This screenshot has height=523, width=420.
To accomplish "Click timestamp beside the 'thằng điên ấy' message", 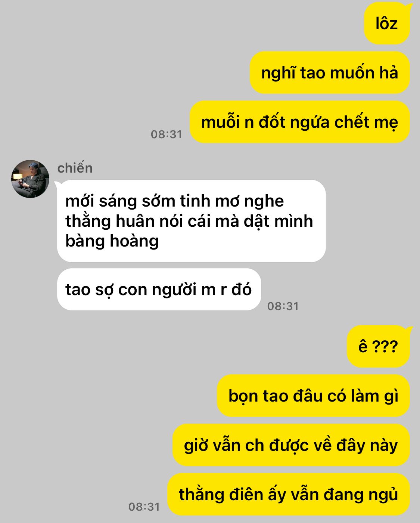I will pyautogui.click(x=144, y=507).
